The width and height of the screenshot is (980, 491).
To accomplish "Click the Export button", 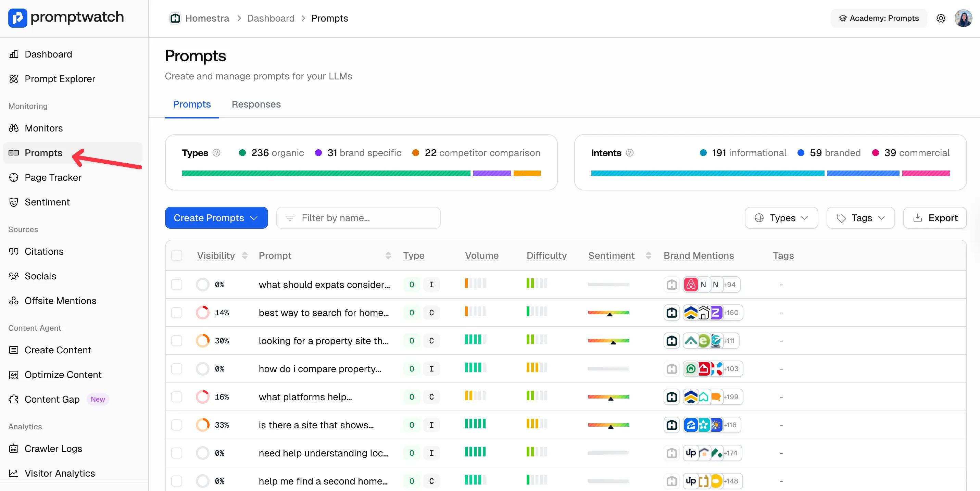I will pyautogui.click(x=935, y=218).
